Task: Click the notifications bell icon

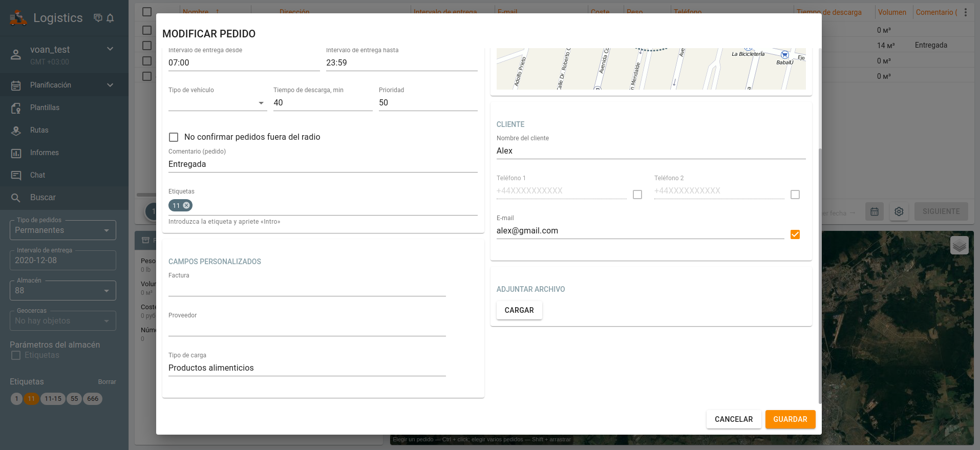Action: tap(110, 18)
